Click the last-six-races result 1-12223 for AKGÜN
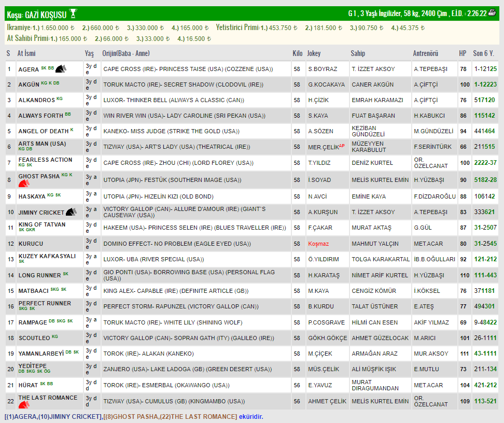504x423 pixels. click(485, 84)
